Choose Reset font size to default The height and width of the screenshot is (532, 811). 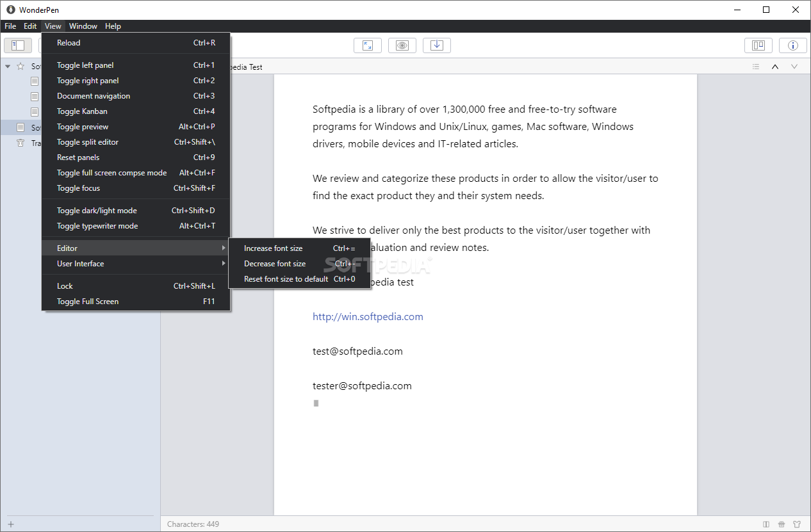[300, 279]
